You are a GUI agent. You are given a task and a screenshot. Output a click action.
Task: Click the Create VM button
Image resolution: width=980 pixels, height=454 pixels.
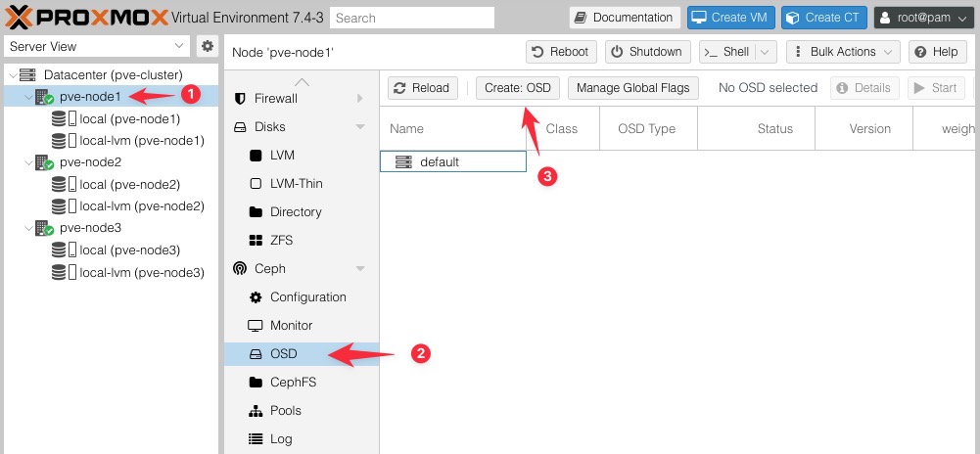pyautogui.click(x=731, y=18)
